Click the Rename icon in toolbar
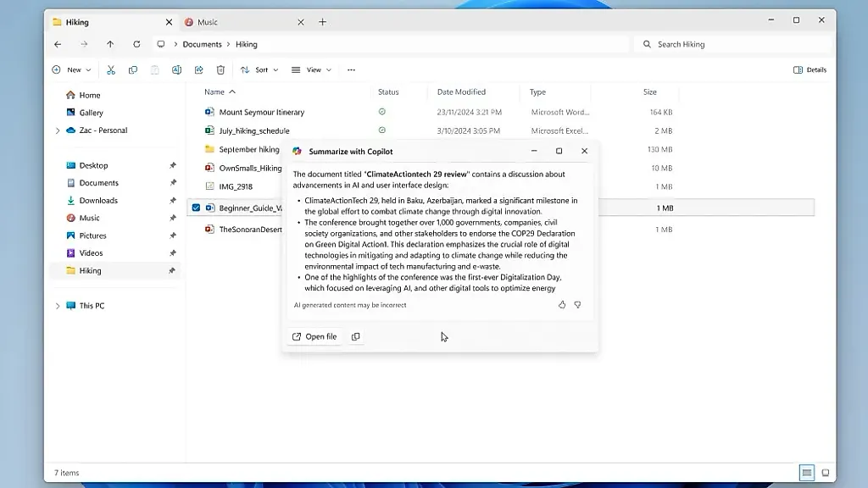This screenshot has height=488, width=868. click(176, 69)
